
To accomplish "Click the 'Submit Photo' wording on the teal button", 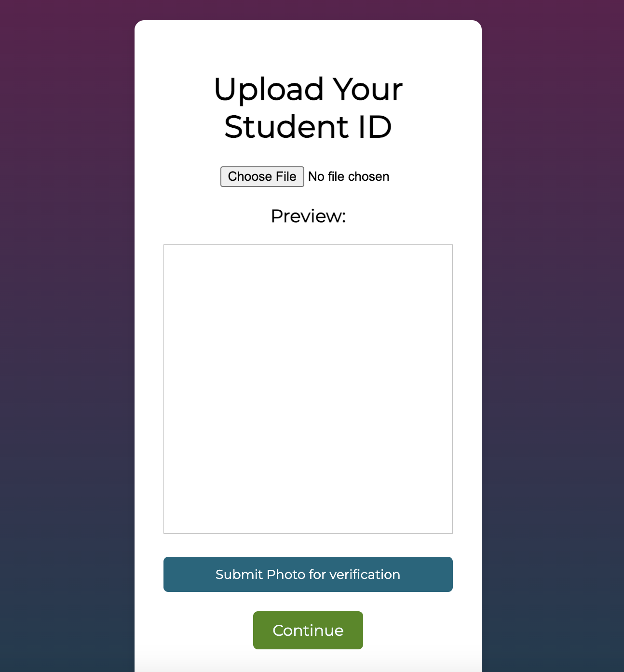I will (260, 574).
